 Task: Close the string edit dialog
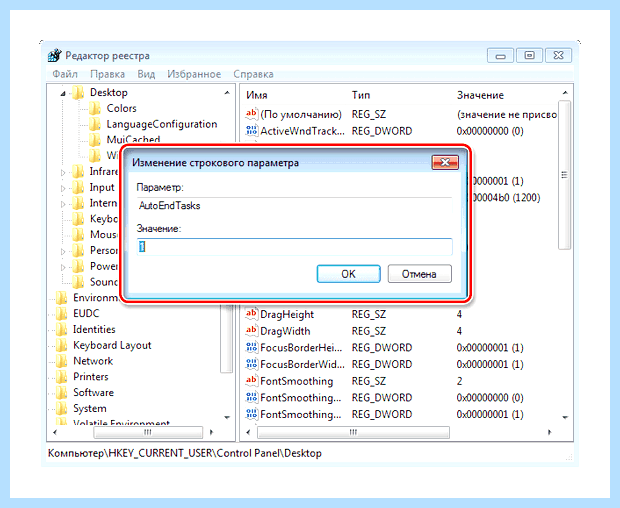(445, 162)
